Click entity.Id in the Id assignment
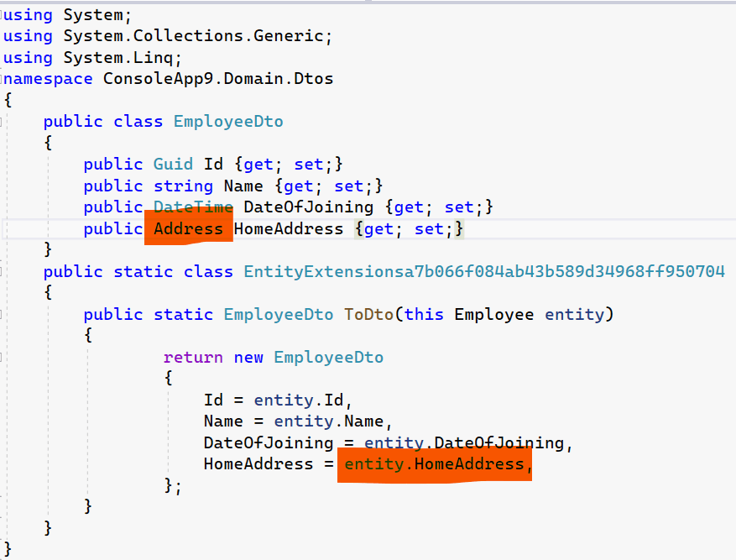This screenshot has height=560, width=736. pyautogui.click(x=298, y=400)
